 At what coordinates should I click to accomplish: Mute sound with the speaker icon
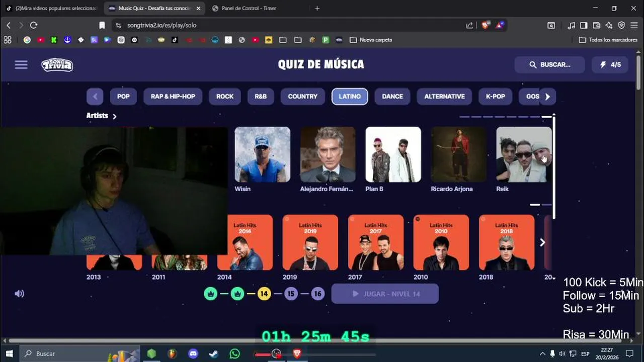click(x=19, y=294)
